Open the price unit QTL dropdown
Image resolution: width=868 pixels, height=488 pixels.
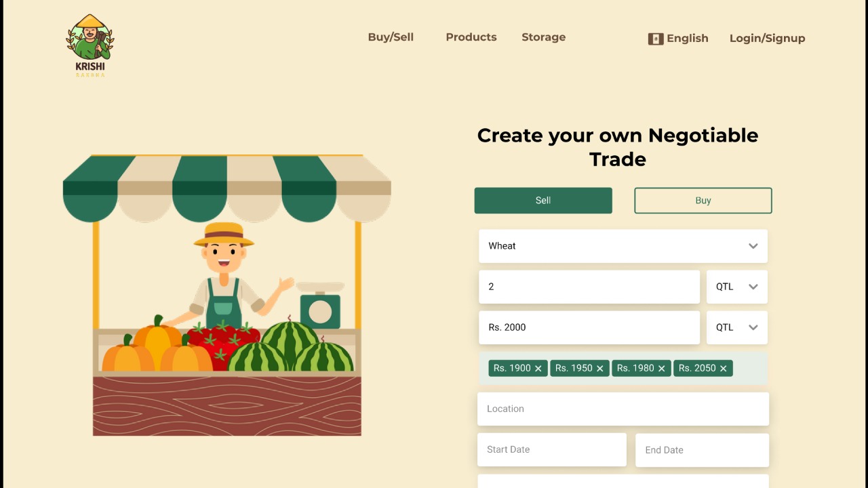pos(737,327)
